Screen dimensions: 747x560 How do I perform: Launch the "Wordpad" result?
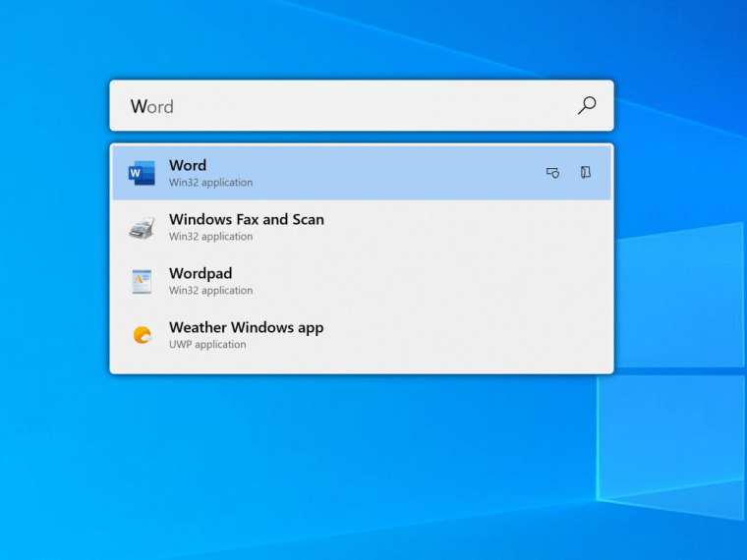tap(362, 281)
